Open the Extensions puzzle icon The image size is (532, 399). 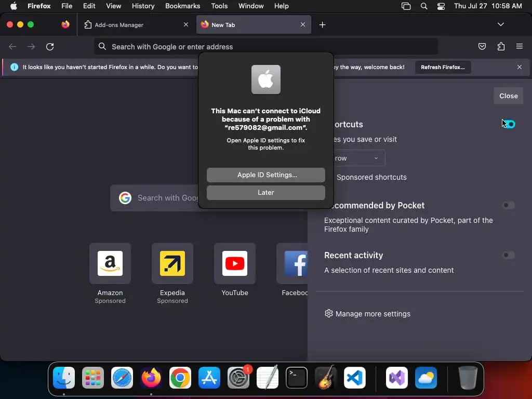point(501,46)
